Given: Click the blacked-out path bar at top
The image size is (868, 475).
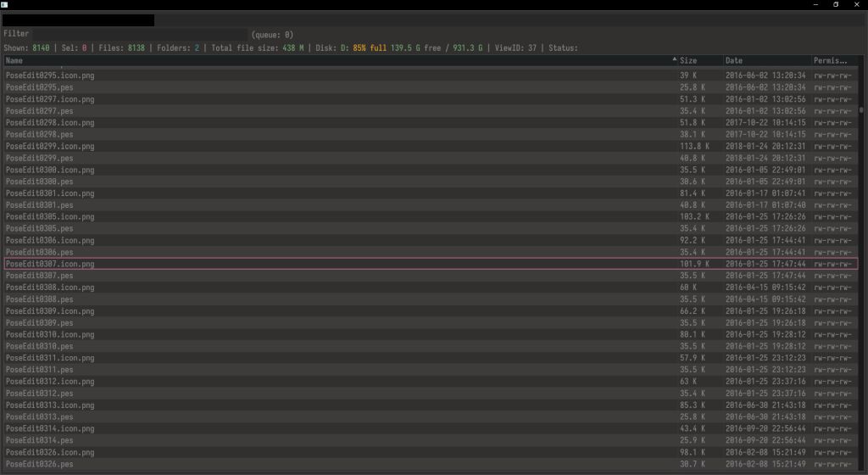Looking at the screenshot, I should click(78, 20).
